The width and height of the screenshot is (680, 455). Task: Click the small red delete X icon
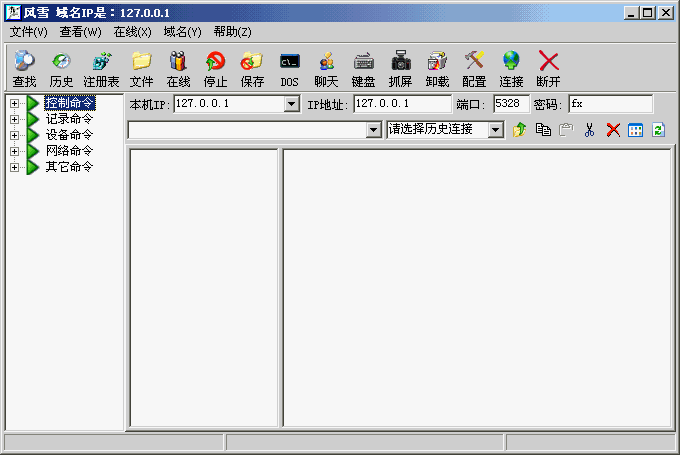[x=613, y=130]
